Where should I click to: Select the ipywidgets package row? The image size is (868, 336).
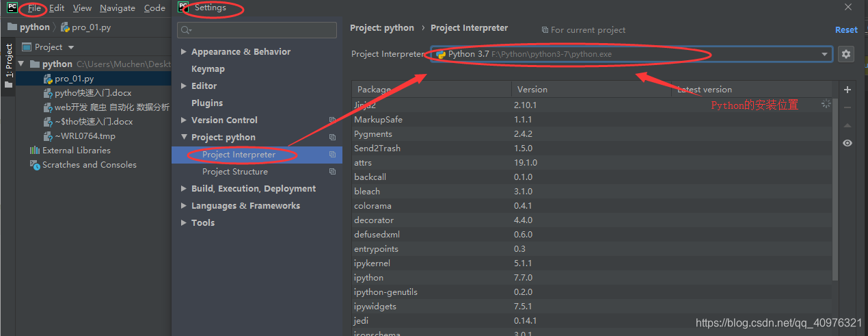(x=592, y=306)
